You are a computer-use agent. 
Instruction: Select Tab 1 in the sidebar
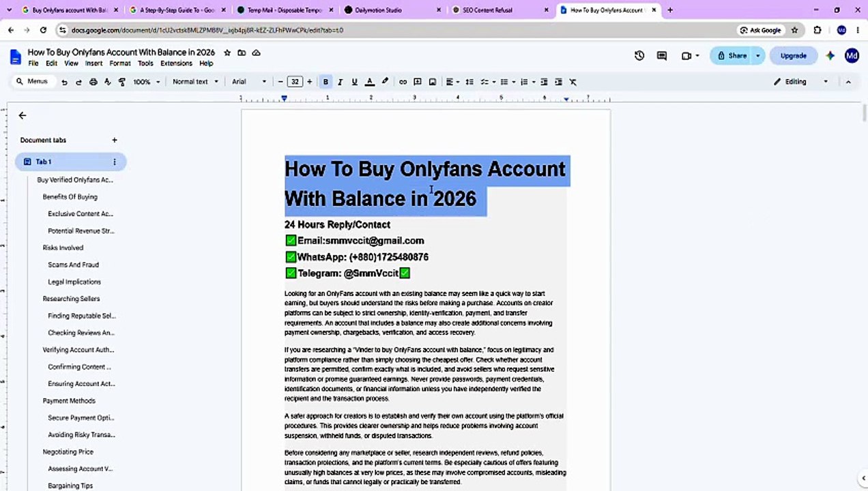point(71,162)
